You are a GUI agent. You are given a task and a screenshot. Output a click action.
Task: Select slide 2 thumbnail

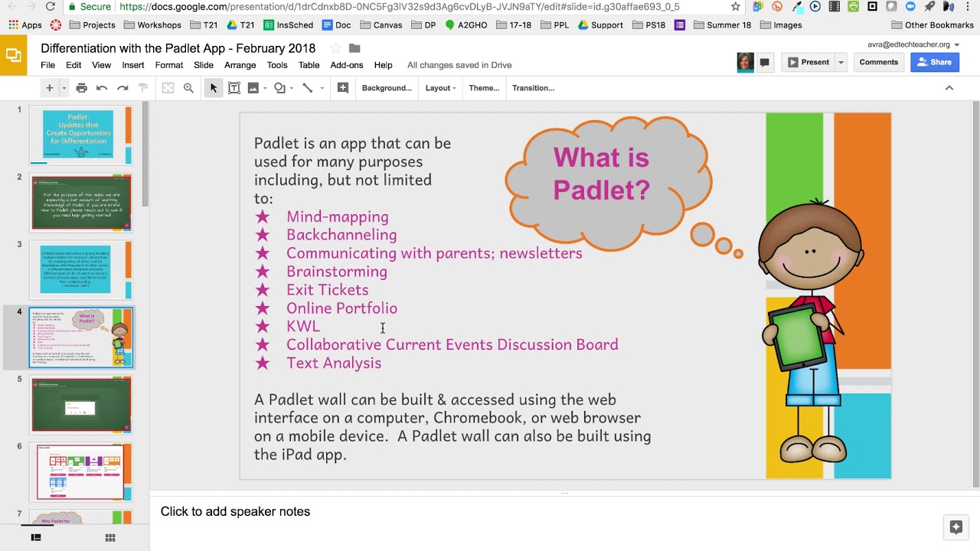tap(81, 203)
